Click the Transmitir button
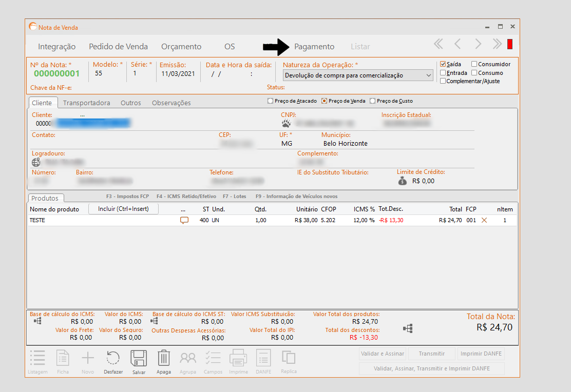This screenshot has height=392, width=571. coord(431,354)
